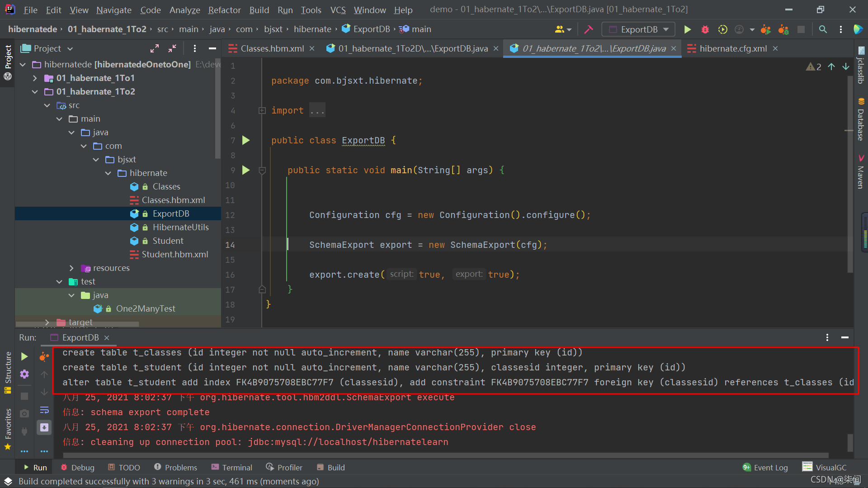Viewport: 868px width, 488px height.
Task: Open the Maven tool window
Action: pyautogui.click(x=861, y=172)
